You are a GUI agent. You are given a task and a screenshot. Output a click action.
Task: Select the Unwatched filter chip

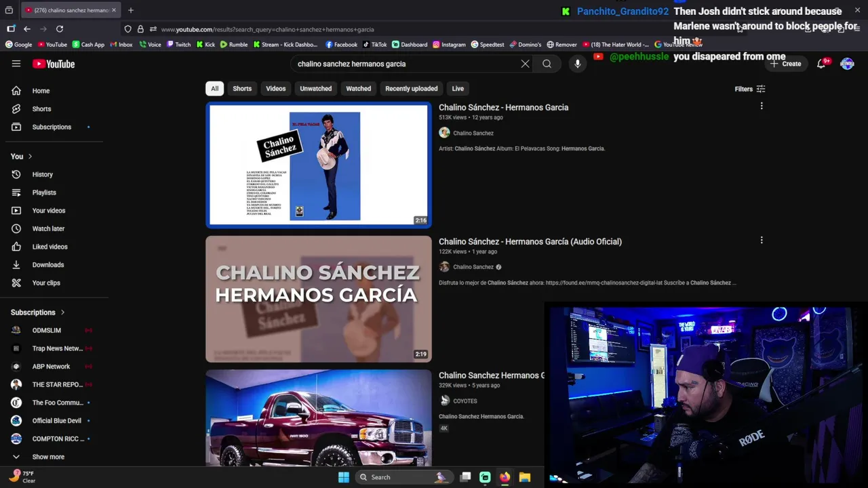(x=316, y=89)
